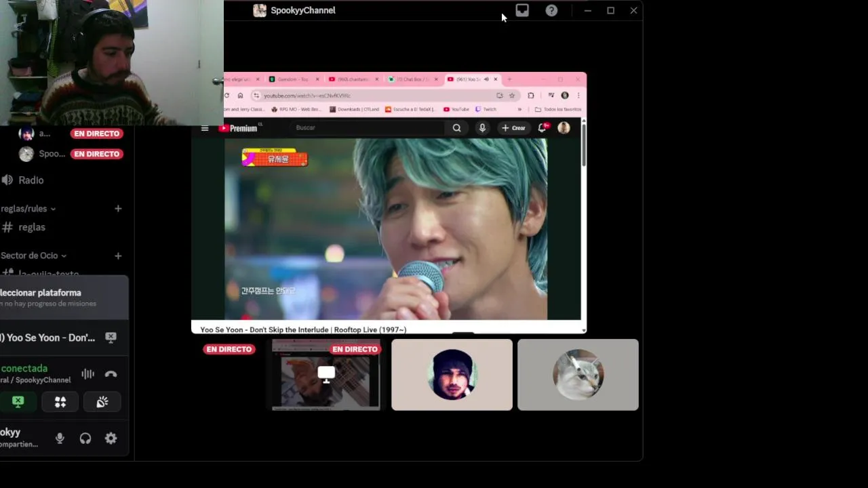Open Chrome profile avatar
The height and width of the screenshot is (488, 868).
tap(565, 96)
